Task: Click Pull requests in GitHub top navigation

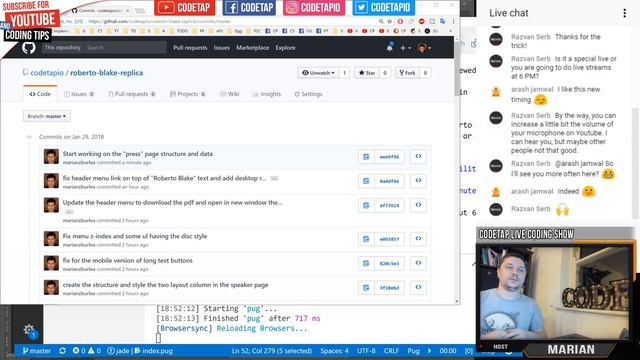Action: (190, 48)
